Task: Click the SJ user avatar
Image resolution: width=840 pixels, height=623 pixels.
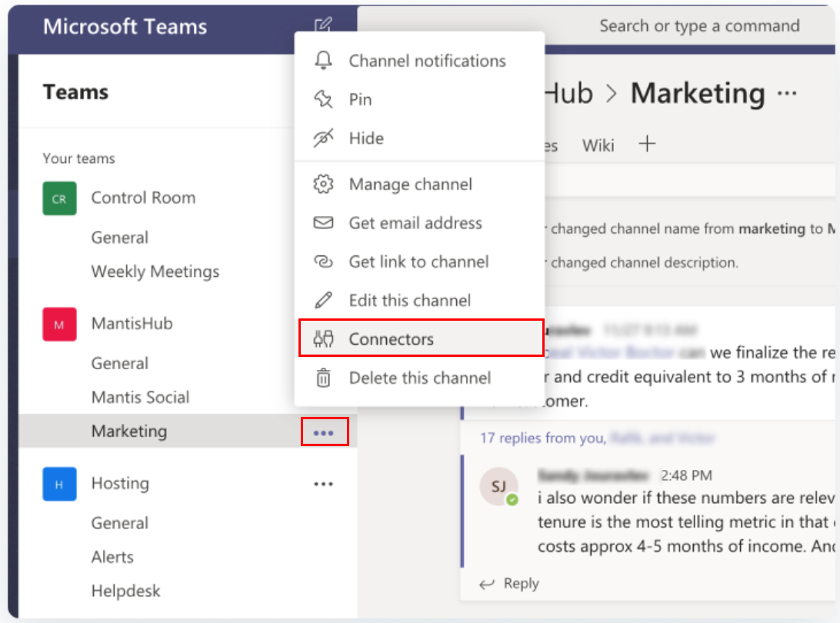Action: point(498,487)
